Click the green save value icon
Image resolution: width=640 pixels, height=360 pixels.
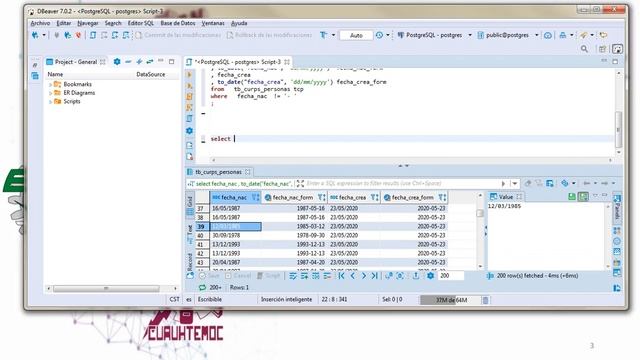point(572,197)
